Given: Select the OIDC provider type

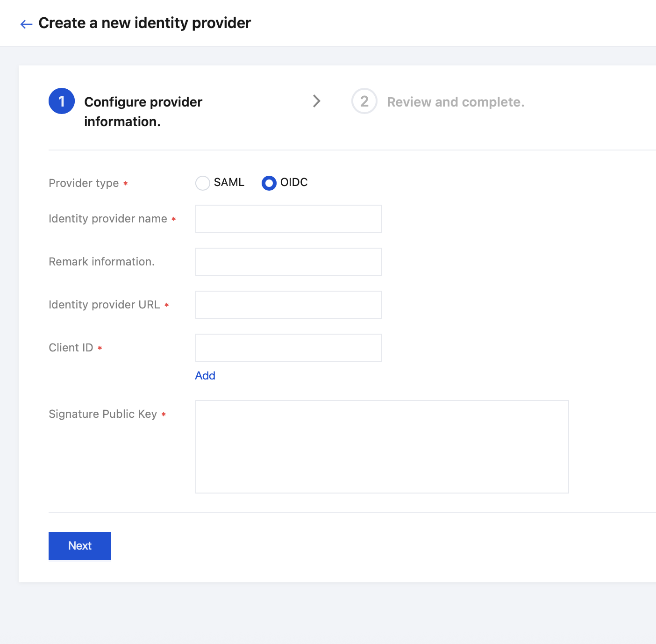Looking at the screenshot, I should click(x=269, y=183).
